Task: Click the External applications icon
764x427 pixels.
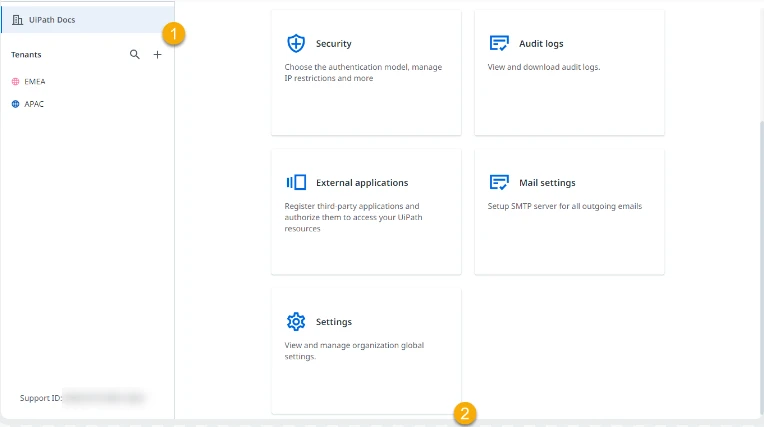Action: [x=296, y=182]
